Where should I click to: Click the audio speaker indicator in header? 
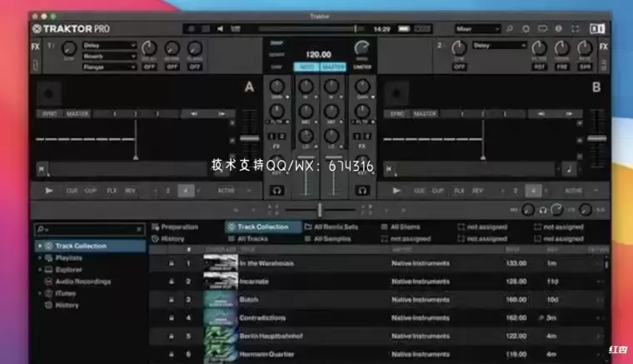point(220,28)
